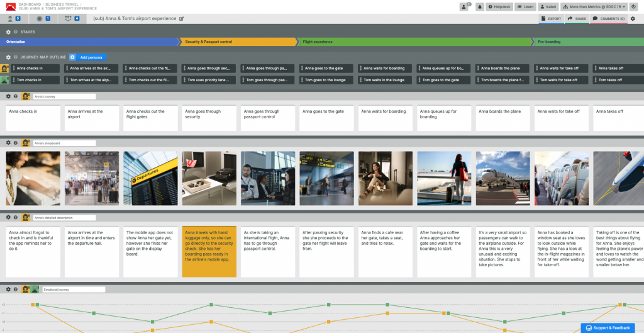Click the 'Anna goes through security' journey card
Screen dimensions: 644x333
point(209,118)
